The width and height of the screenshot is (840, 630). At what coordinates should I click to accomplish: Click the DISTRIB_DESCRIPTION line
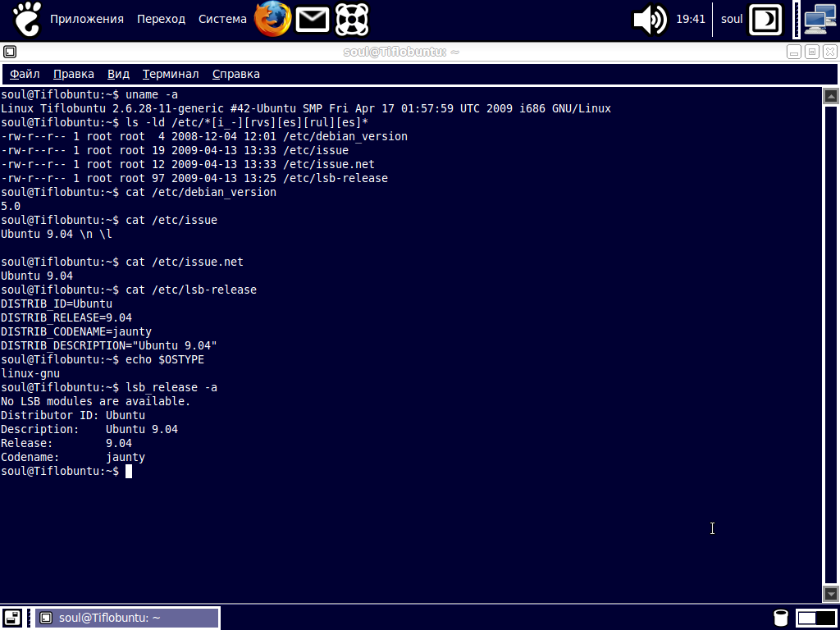click(x=109, y=345)
